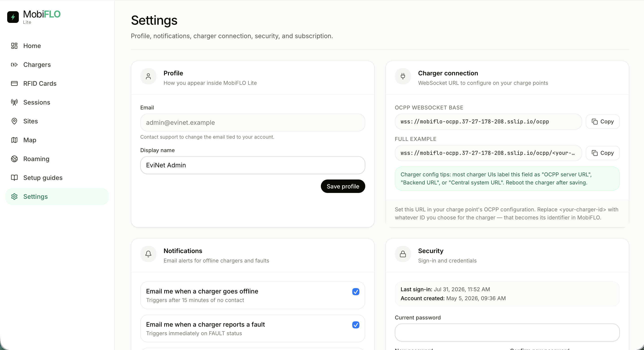Navigate to Sessions

57,102
